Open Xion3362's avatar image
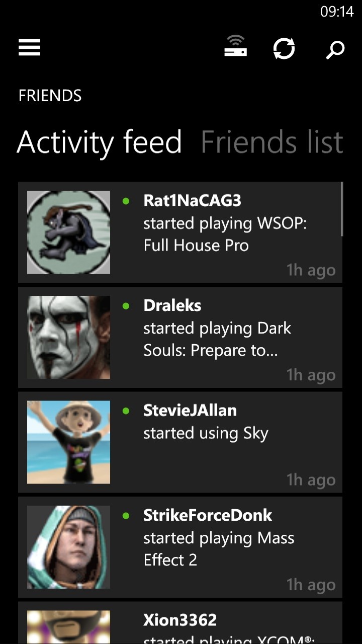 coord(68,627)
